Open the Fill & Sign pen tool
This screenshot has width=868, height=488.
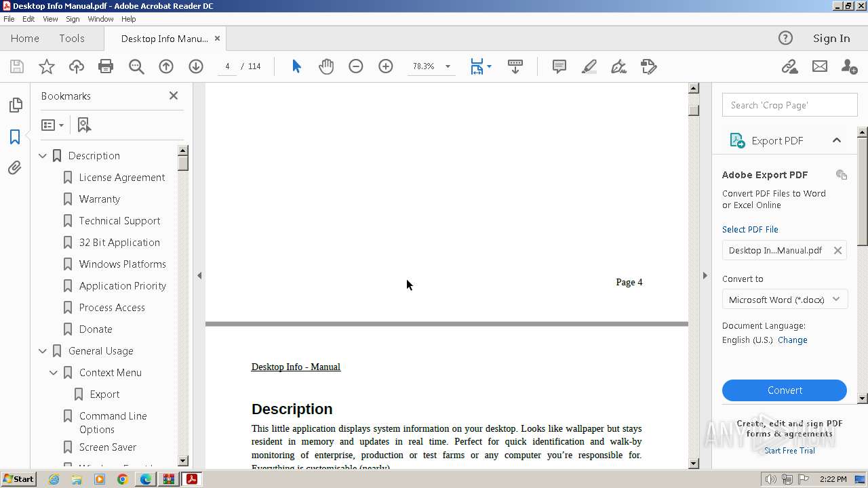pyautogui.click(x=618, y=66)
